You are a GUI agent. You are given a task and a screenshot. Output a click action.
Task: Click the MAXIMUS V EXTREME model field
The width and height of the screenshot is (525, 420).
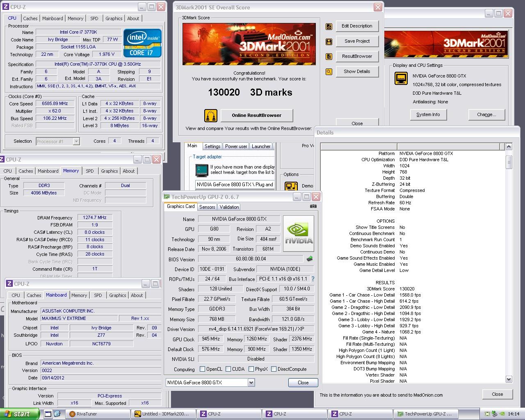(x=79, y=318)
